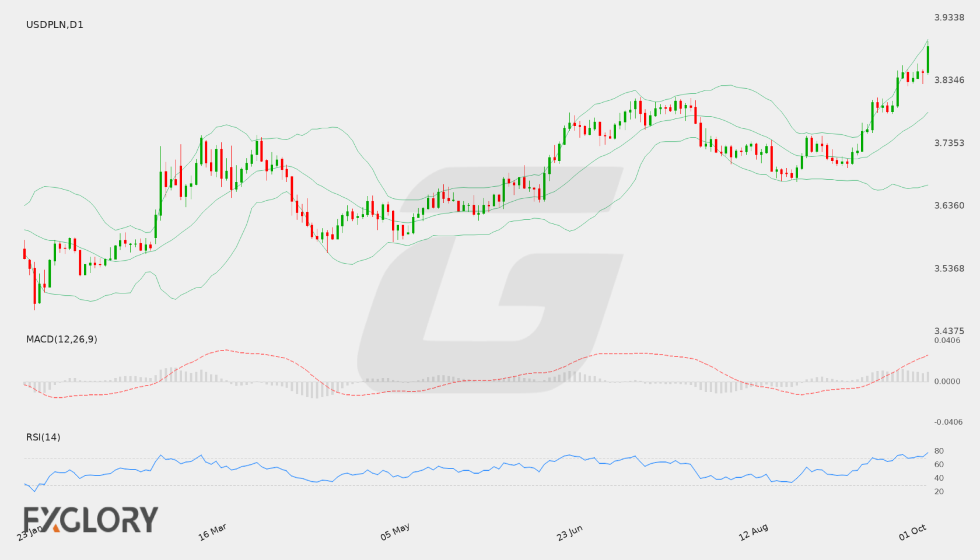Click the 3.6360 price axis label
Viewport: 980px width, 560px height.
pyautogui.click(x=949, y=205)
